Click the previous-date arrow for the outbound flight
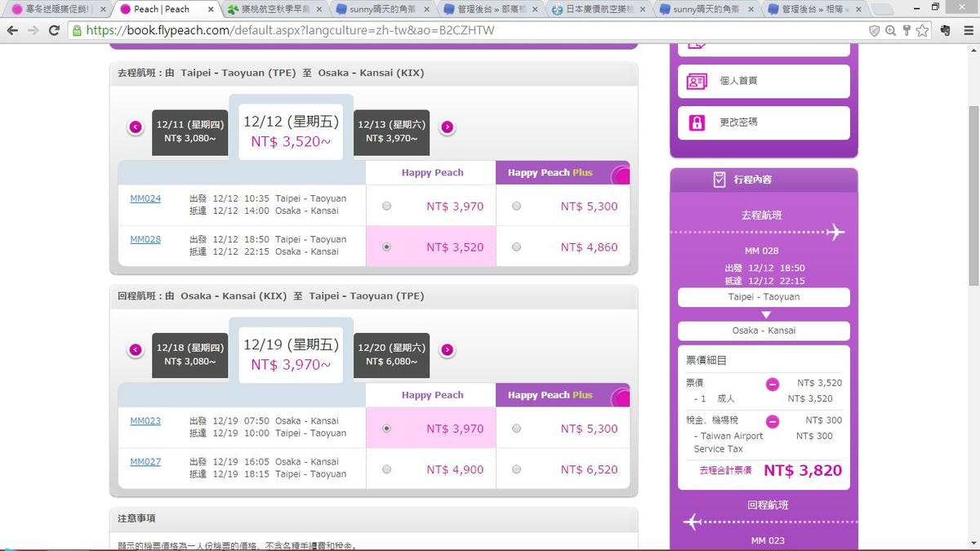Image resolution: width=980 pixels, height=551 pixels. 136,127
